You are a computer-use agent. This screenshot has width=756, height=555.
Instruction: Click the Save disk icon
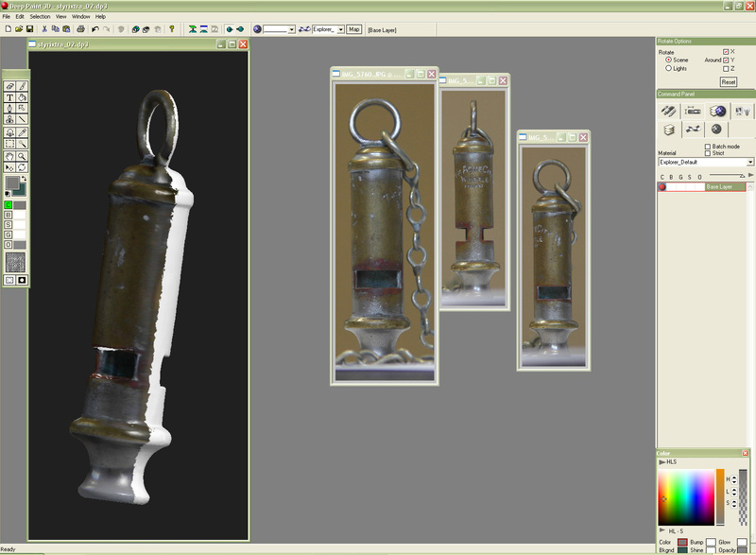coord(31,29)
